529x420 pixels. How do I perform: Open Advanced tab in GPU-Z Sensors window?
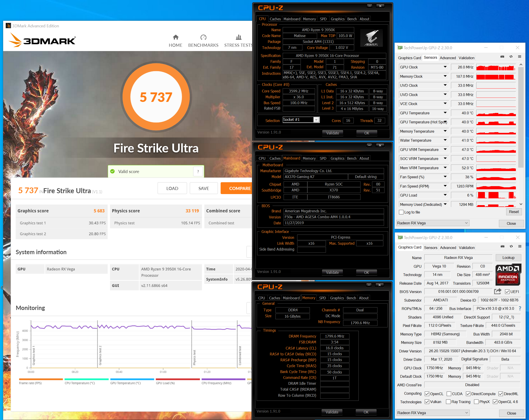448,58
